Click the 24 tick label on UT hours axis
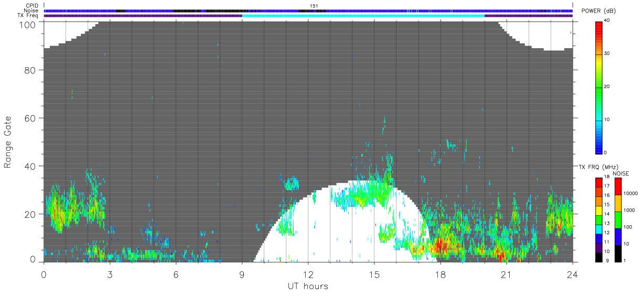Image resolution: width=644 pixels, height=297 pixels. point(572,274)
